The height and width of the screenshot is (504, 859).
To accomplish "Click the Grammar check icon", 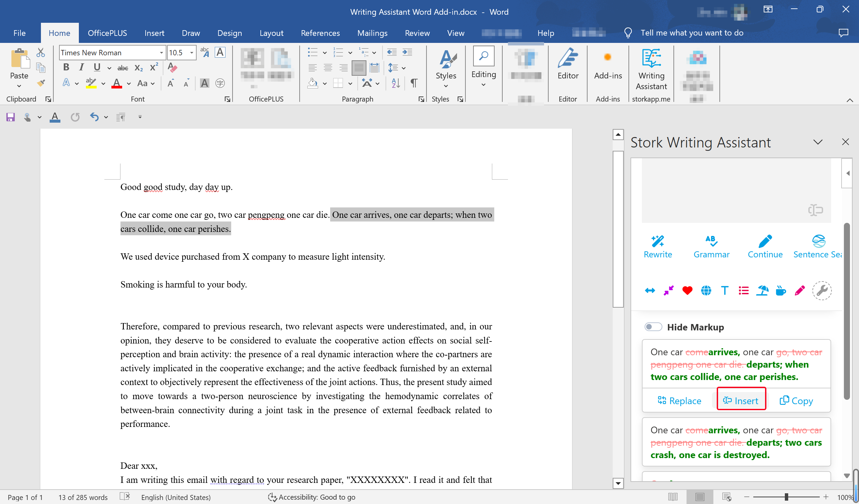I will pyautogui.click(x=711, y=241).
